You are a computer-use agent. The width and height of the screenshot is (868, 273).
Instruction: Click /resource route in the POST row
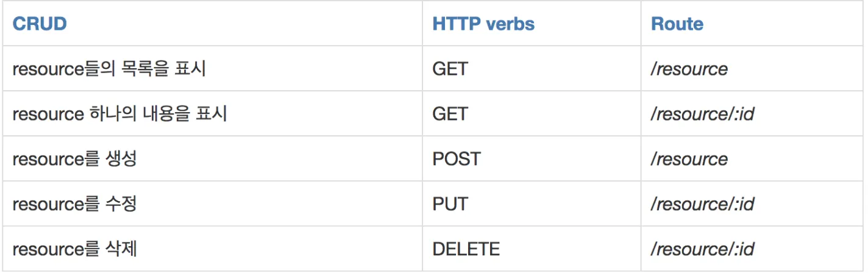pos(689,159)
